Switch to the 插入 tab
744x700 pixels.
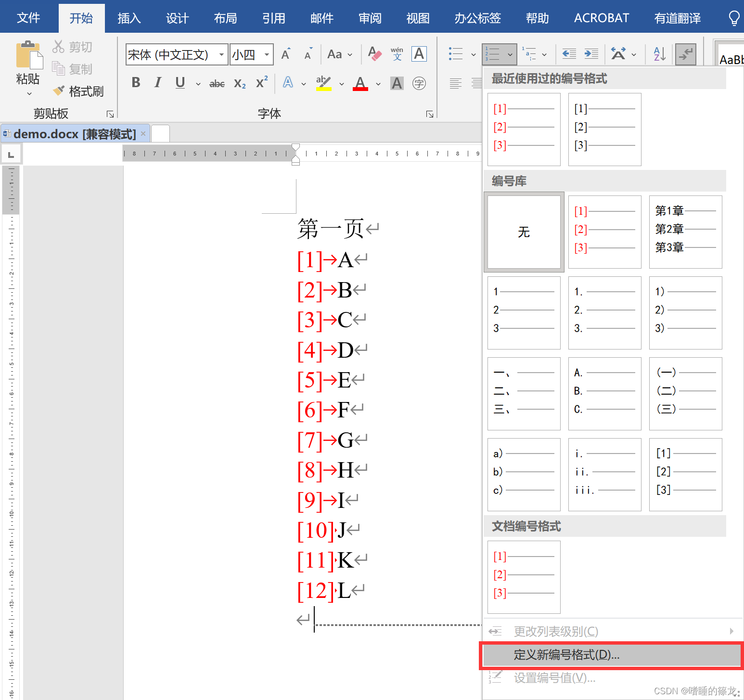(x=129, y=18)
